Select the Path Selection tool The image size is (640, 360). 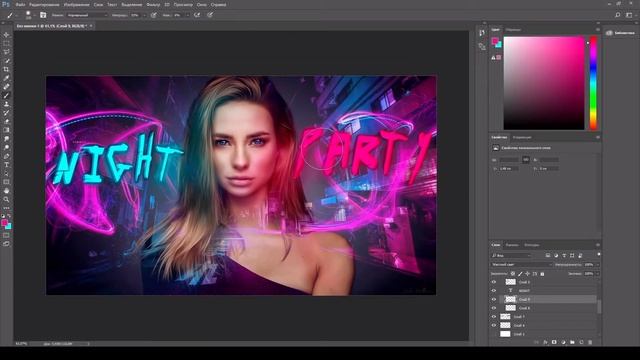click(6, 173)
